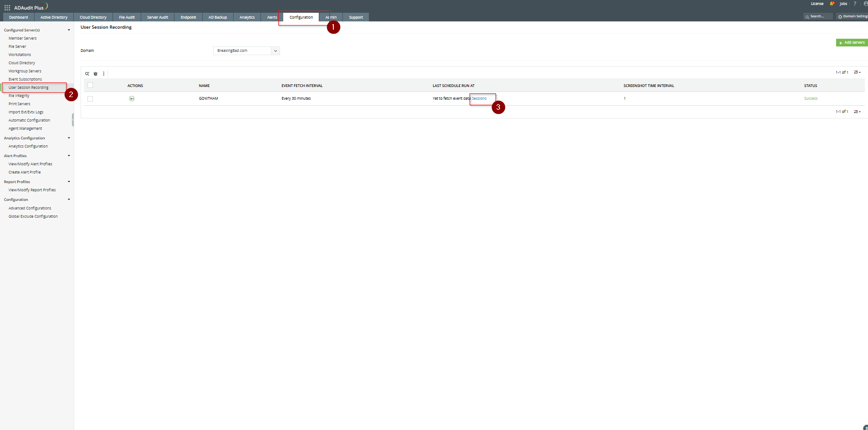The width and height of the screenshot is (868, 430).
Task: Click the 'Every 30 minutes' cell
Action: pos(296,98)
